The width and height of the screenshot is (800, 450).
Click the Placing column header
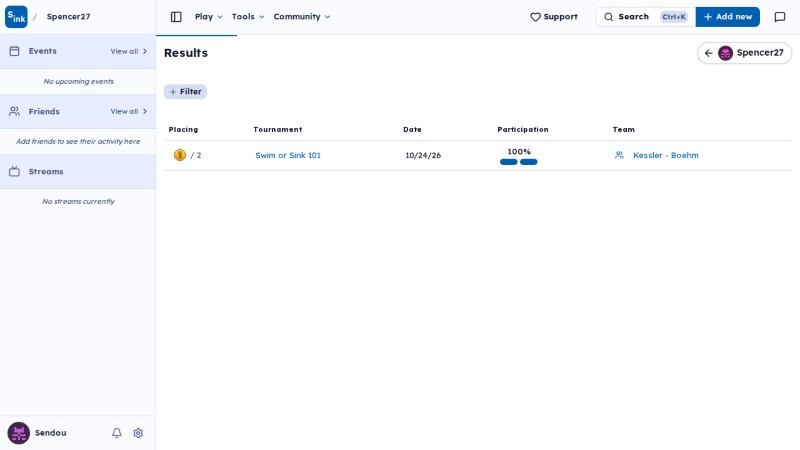183,130
